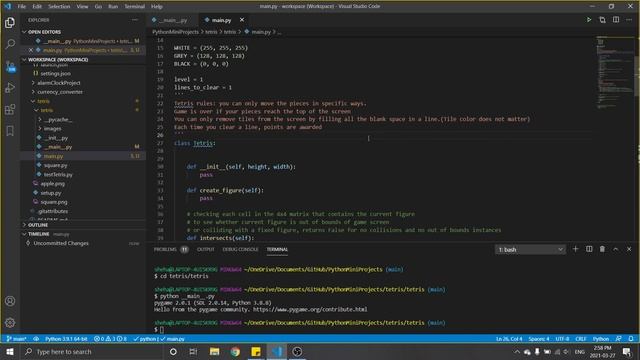Open apple.png in the explorer
Screen dimensions: 640x360
pos(52,184)
